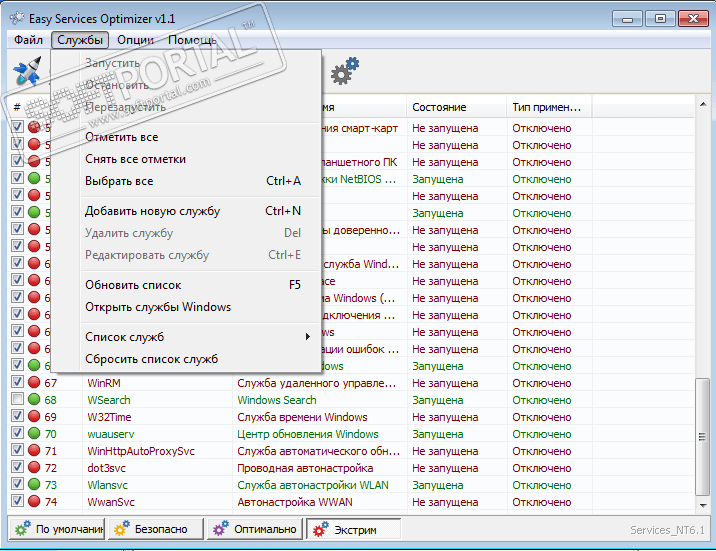Open the Помощь menu
Screen dimensions: 716x551
pos(192,40)
